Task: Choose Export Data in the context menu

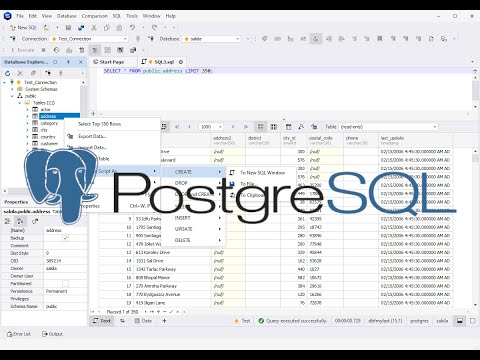Action: pyautogui.click(x=112, y=136)
